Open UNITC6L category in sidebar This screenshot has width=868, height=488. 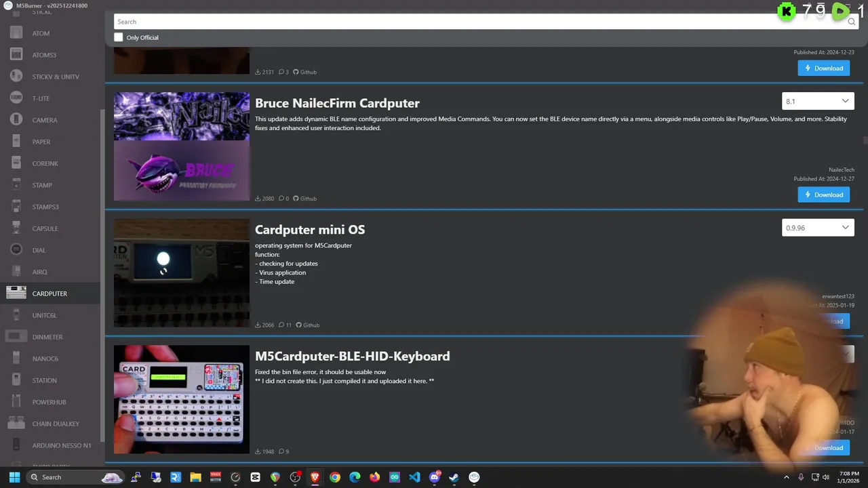tap(50, 315)
